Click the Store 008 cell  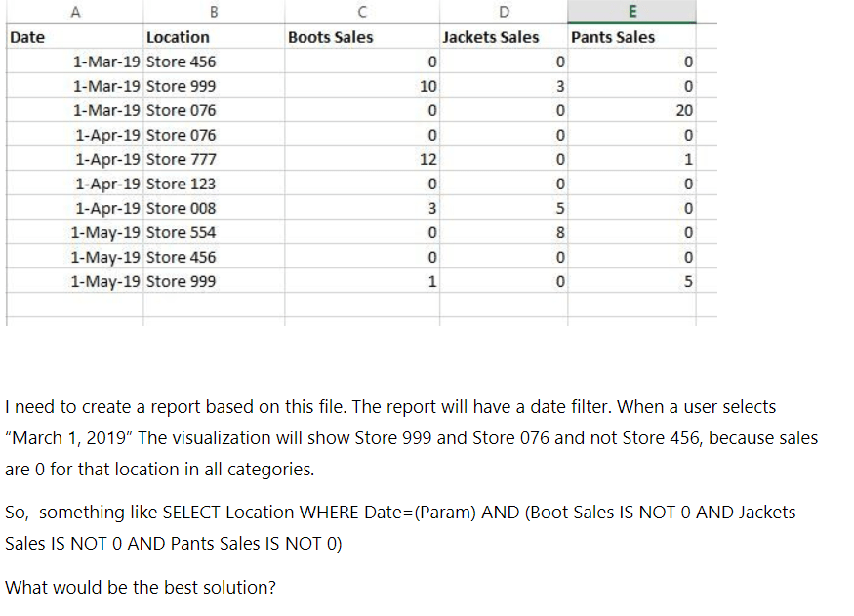coord(182,208)
